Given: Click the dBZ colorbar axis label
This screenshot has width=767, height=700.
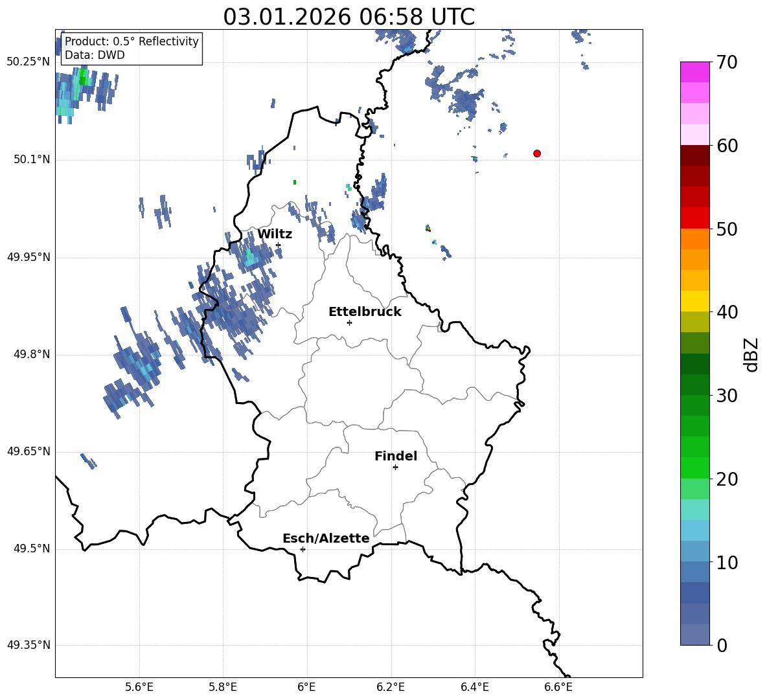Looking at the screenshot, I should tap(751, 354).
